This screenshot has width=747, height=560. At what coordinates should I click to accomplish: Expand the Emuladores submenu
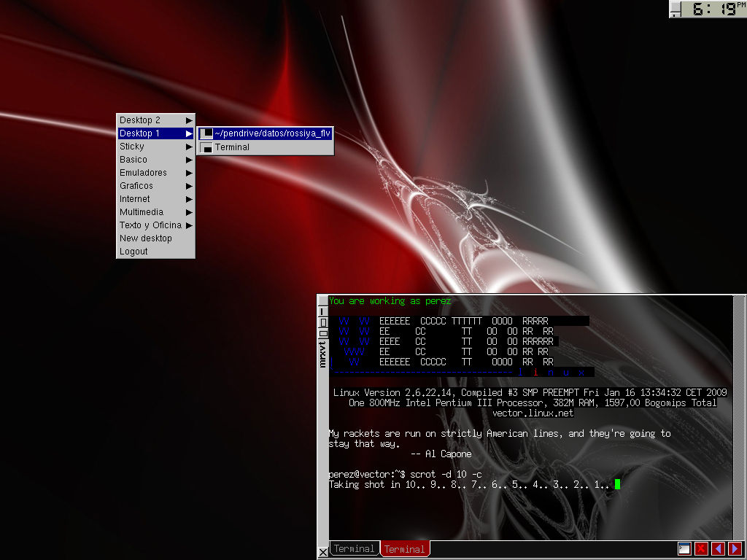pos(156,173)
